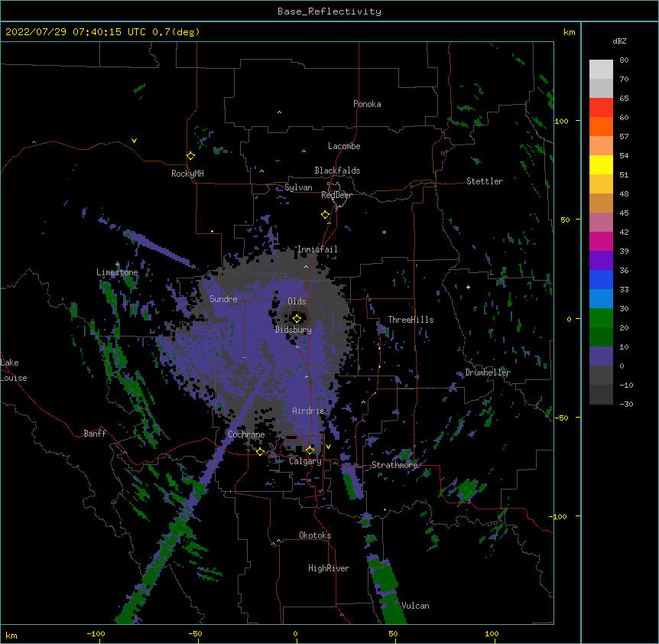Click the dBZ legend heading
Image resolution: width=659 pixels, height=644 pixels.
[x=619, y=41]
